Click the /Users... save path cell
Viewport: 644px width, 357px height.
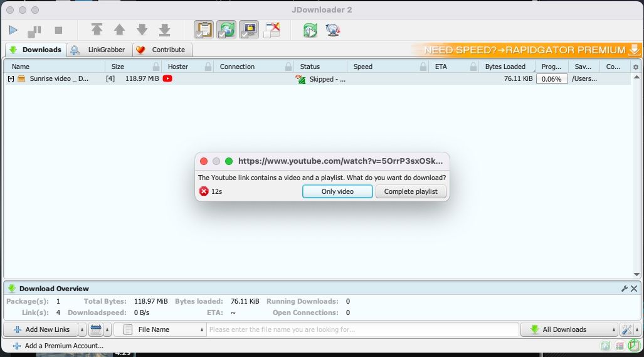(584, 78)
